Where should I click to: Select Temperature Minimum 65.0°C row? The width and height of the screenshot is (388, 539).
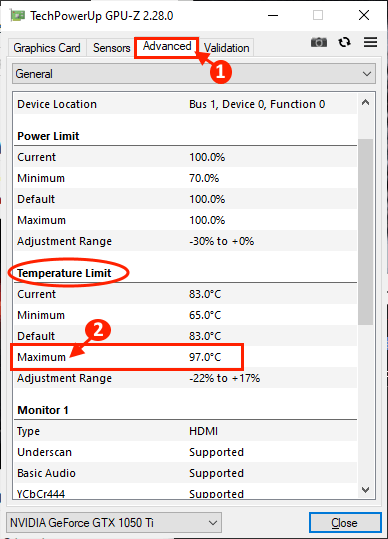tap(185, 315)
